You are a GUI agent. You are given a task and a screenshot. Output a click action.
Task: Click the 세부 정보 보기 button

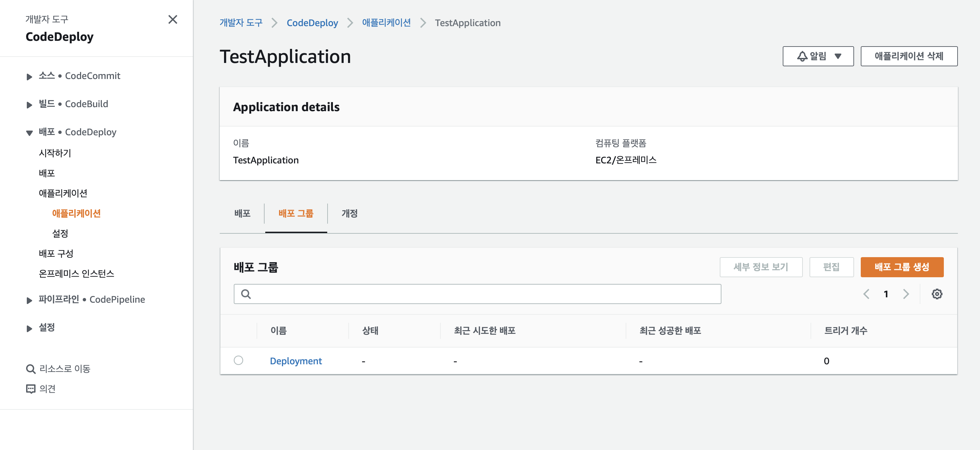coord(761,267)
